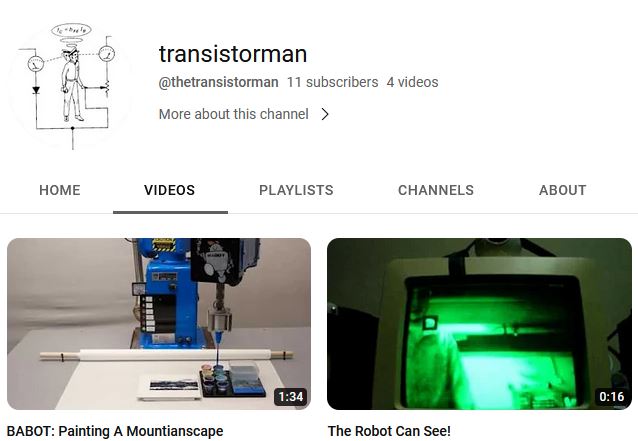
Task: Expand More about this channel chevron
Action: (x=325, y=114)
